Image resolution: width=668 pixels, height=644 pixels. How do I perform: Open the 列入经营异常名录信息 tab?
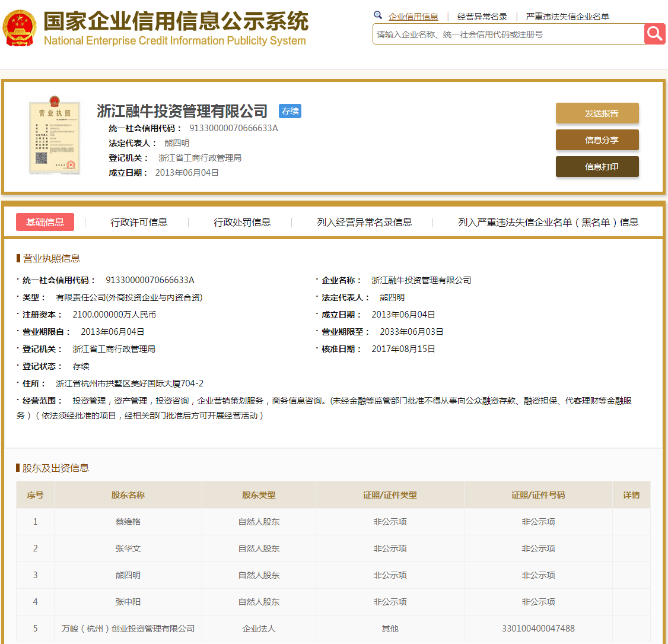pos(364,222)
